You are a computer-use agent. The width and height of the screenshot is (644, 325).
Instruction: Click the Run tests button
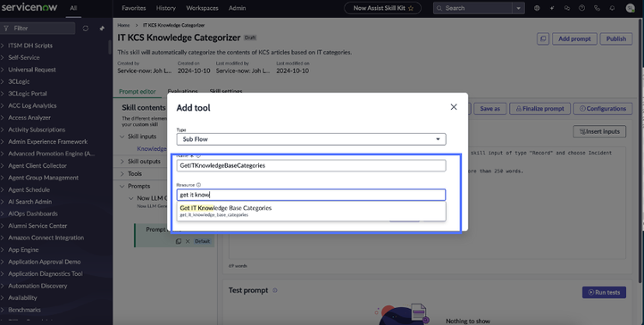604,292
